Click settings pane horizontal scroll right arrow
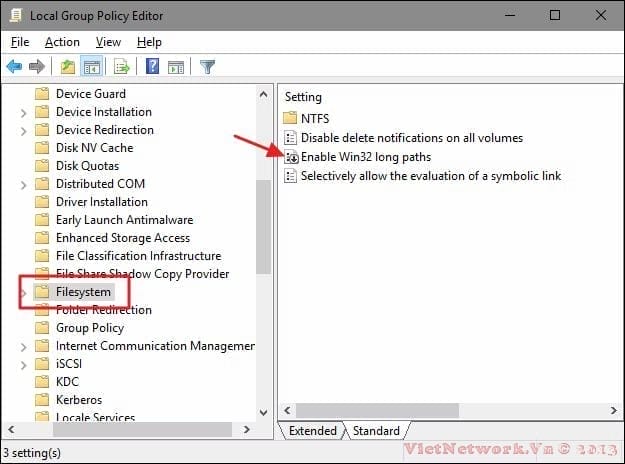Image resolution: width=625 pixels, height=464 pixels. [613, 410]
